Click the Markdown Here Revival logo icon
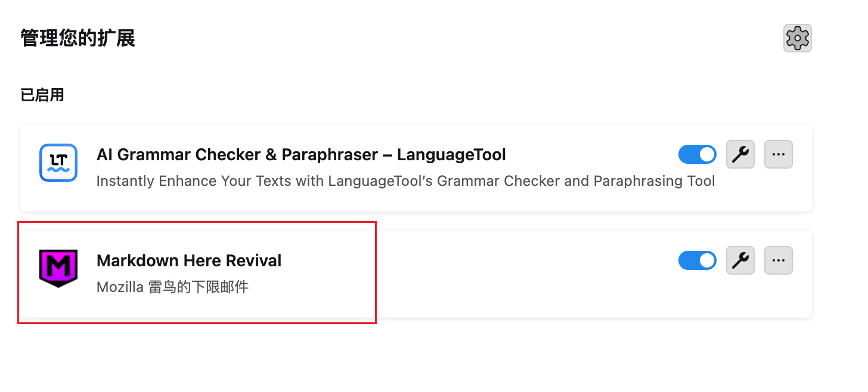868x392 pixels. coord(58,268)
